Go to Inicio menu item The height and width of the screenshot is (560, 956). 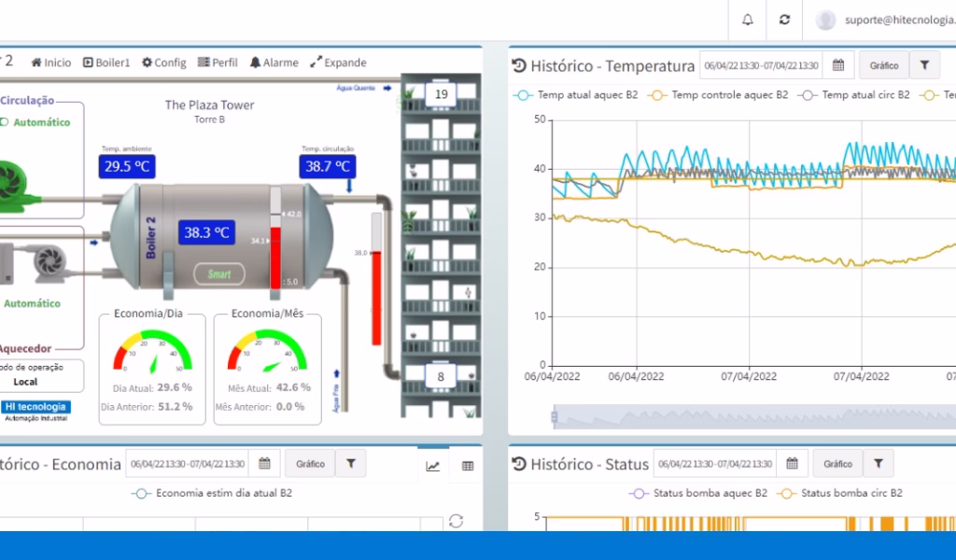(51, 63)
